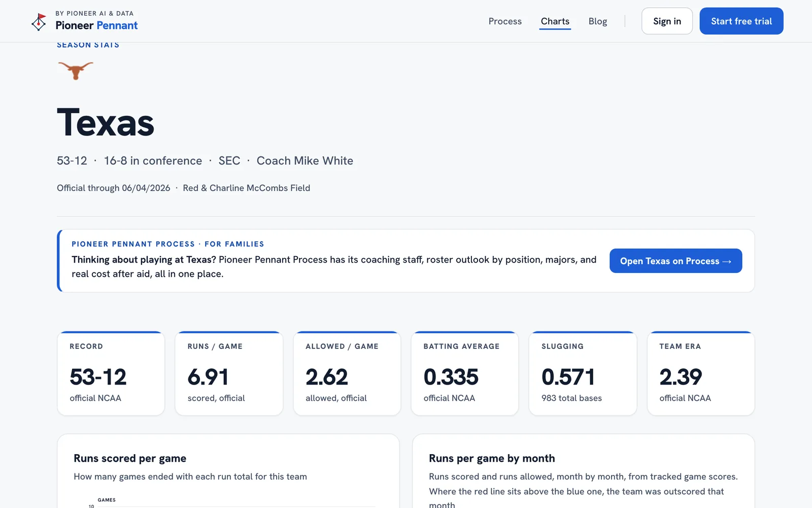
Task: Click the SEC conference label
Action: [229, 161]
